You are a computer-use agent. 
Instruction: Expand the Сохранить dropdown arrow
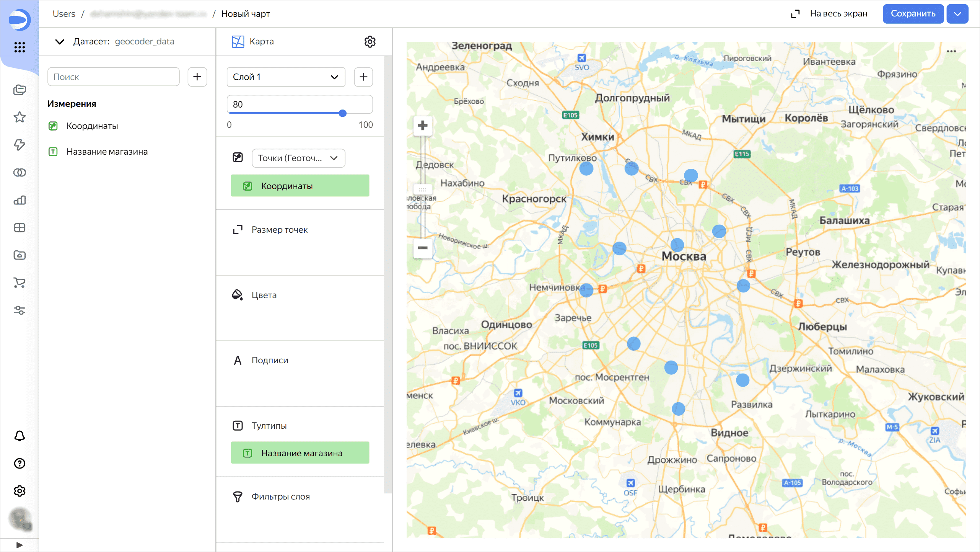pyautogui.click(x=957, y=14)
